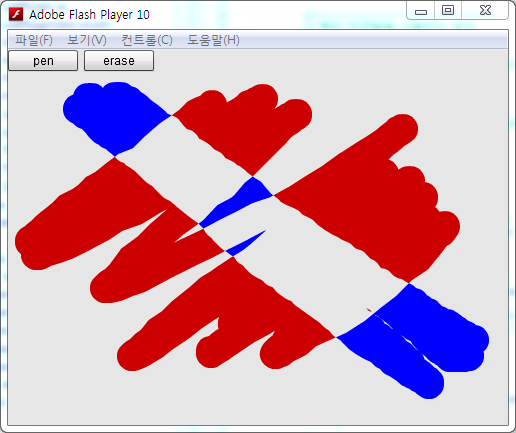This screenshot has height=433, width=516.
Task: Open the 컨트롤(C) menu
Action: click(x=147, y=40)
